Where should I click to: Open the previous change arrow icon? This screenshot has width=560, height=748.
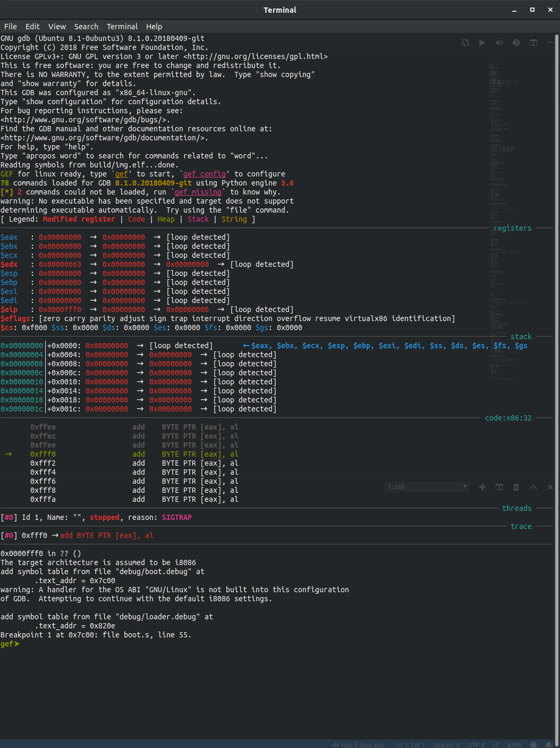[x=499, y=43]
